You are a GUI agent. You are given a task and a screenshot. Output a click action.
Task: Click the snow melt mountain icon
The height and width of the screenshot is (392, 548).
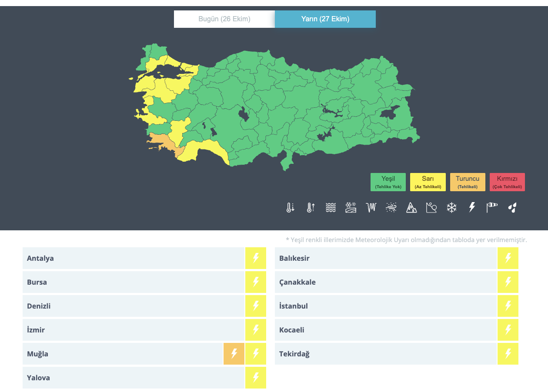pos(411,208)
